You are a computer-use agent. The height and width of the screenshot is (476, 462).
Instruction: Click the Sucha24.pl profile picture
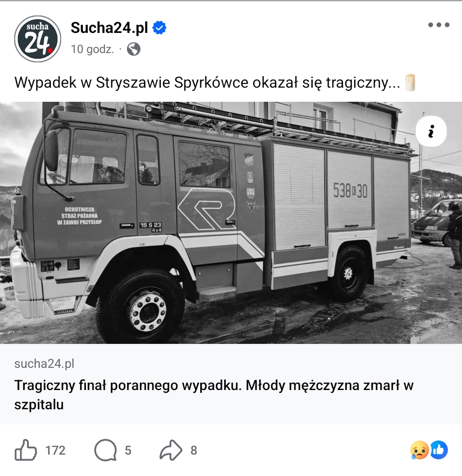(x=38, y=39)
